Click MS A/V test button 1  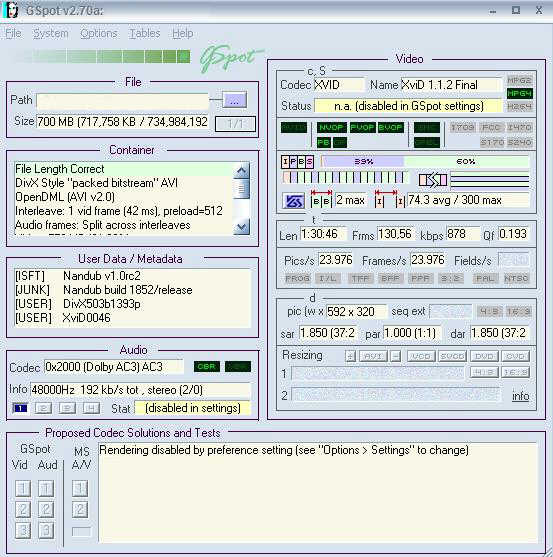(x=80, y=488)
